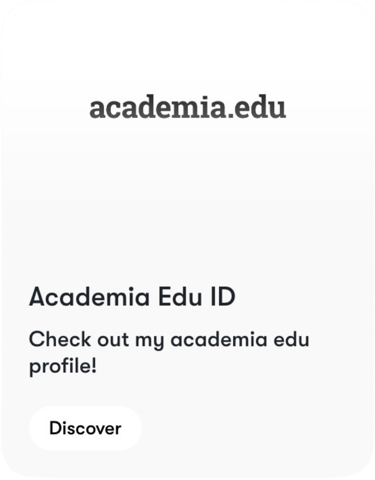Screen dimensions: 375x480
Task: Click the academia.edu logo
Action: pyautogui.click(x=188, y=107)
